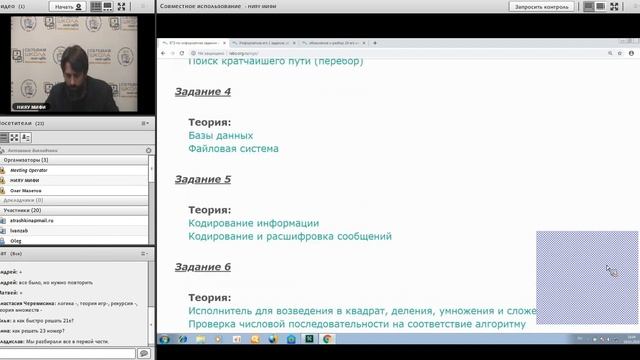Open Кодирование и расшифровка сообщений link

point(290,236)
